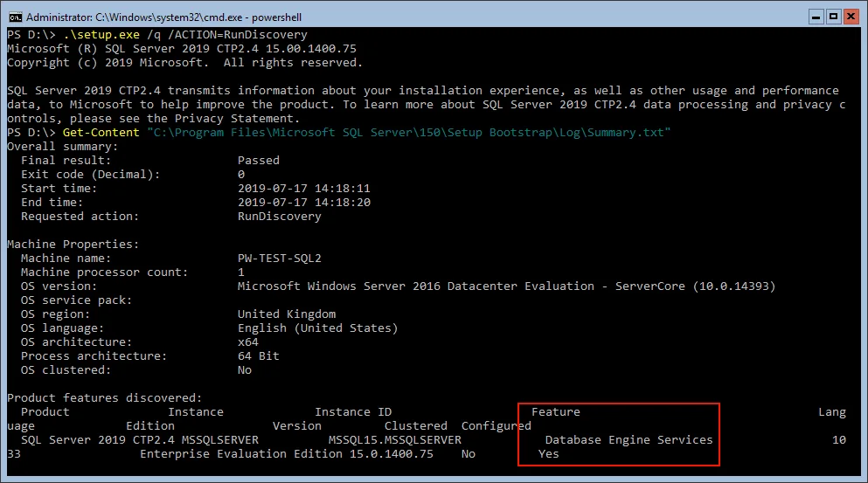Viewport: 868px width, 483px height.
Task: Click the 'Product features discovered:' heading
Action: tap(105, 397)
